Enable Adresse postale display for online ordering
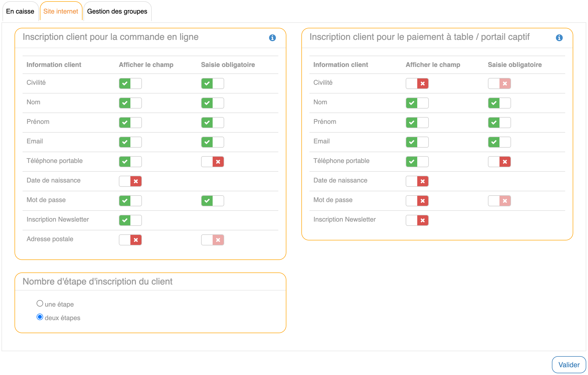Image resolution: width=588 pixels, height=375 pixels. click(x=130, y=240)
